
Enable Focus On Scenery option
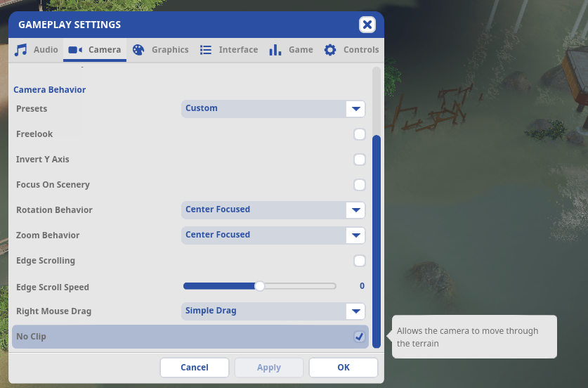pyautogui.click(x=359, y=185)
